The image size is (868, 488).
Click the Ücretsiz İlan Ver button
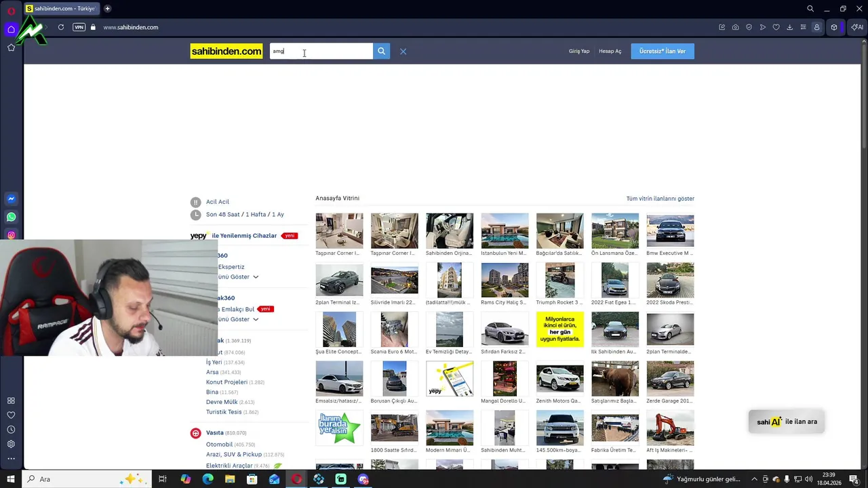663,52
